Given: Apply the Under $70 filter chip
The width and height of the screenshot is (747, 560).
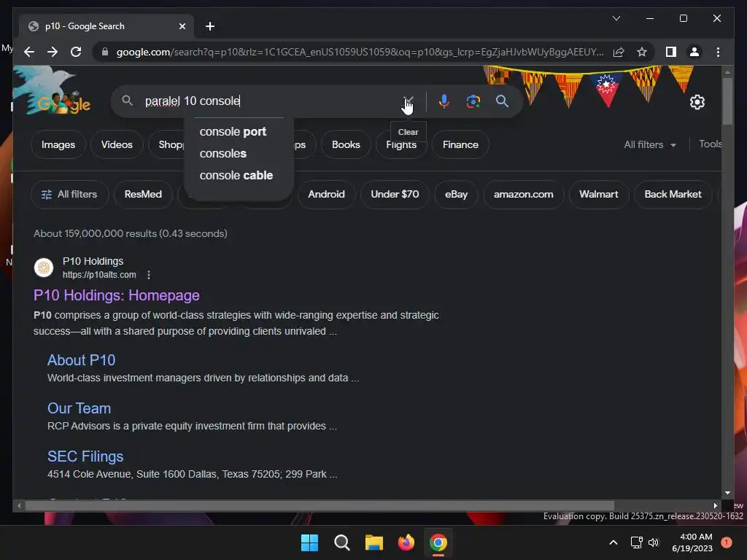Looking at the screenshot, I should click(x=395, y=194).
